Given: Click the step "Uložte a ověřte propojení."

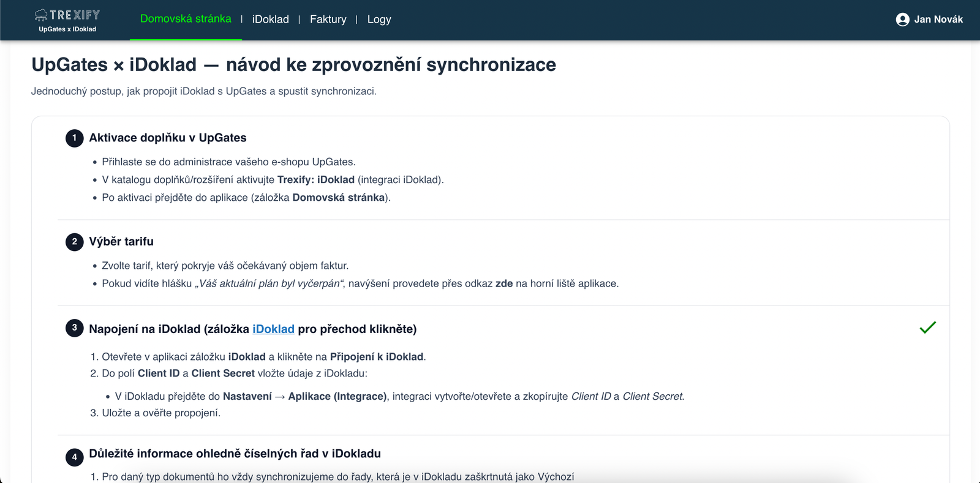Looking at the screenshot, I should tap(161, 413).
